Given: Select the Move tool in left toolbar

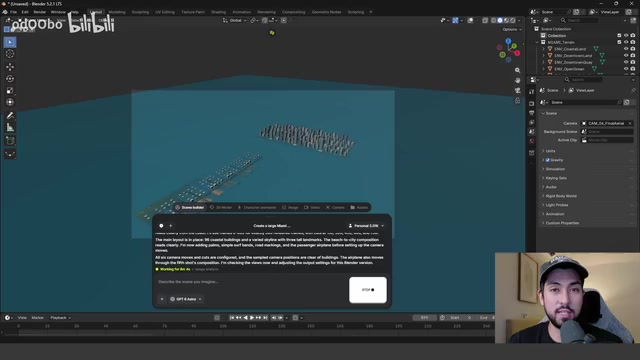Looking at the screenshot, I should [x=10, y=67].
